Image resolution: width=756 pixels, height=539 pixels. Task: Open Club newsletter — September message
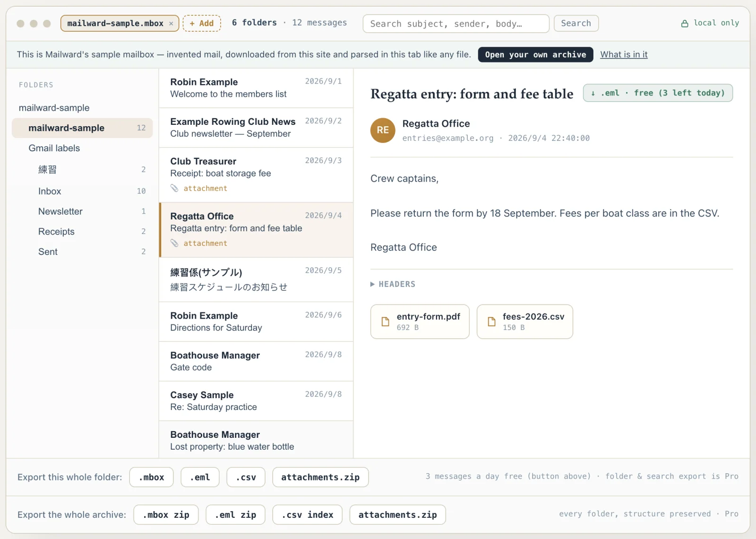[256, 128]
